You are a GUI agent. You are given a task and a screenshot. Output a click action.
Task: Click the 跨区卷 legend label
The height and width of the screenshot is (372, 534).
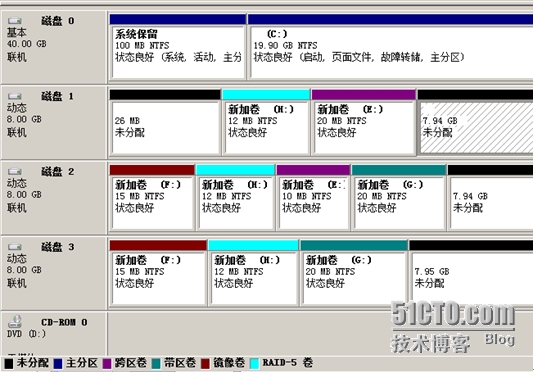131,362
